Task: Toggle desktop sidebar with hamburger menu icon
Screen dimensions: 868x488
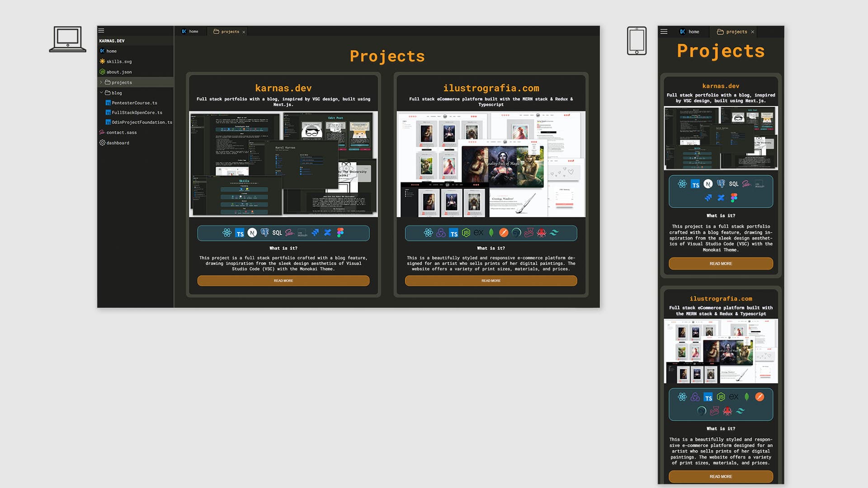Action: click(x=101, y=31)
